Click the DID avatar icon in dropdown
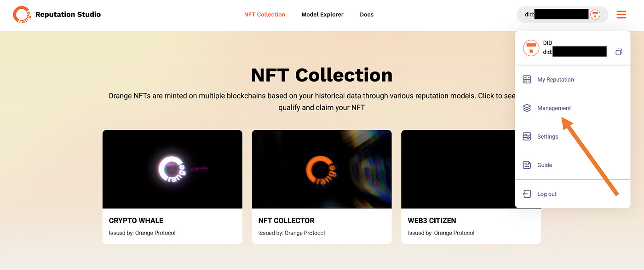The width and height of the screenshot is (644, 270). [x=531, y=48]
